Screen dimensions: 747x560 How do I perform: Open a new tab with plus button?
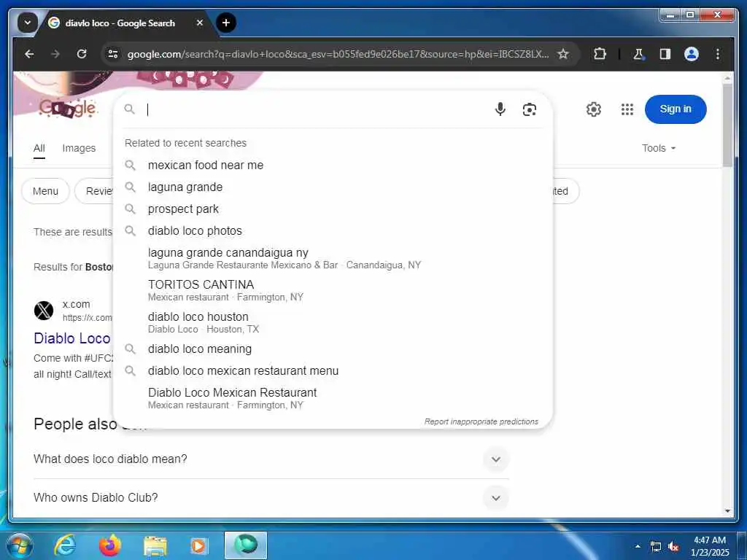pos(226,23)
